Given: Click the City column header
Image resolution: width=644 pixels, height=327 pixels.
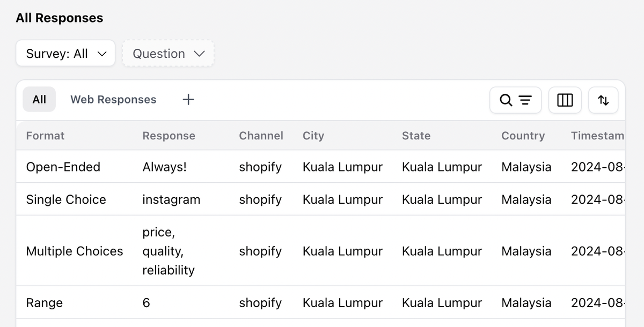Looking at the screenshot, I should 313,136.
